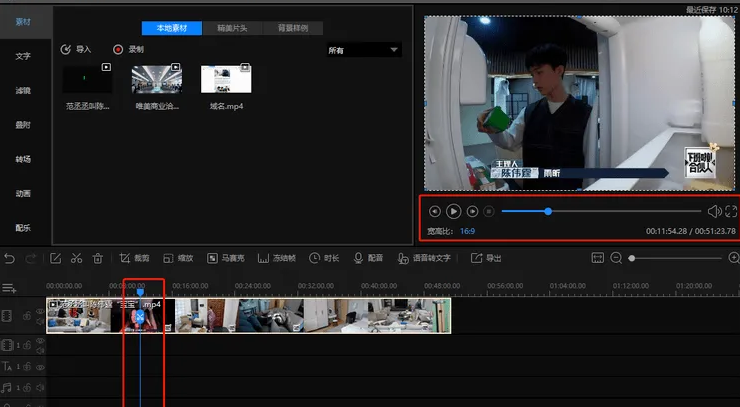Open the 素材 sidebar panel

click(x=23, y=22)
